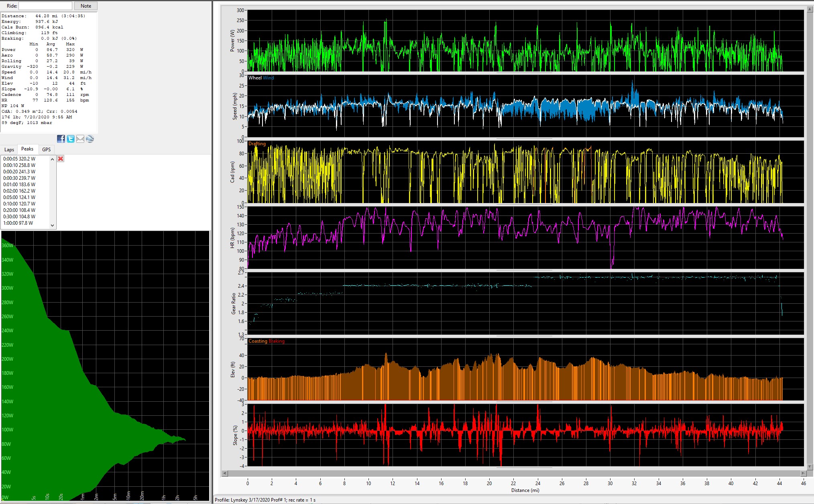
Task: Click the HR (bpm) axis label
Action: [x=232, y=238]
